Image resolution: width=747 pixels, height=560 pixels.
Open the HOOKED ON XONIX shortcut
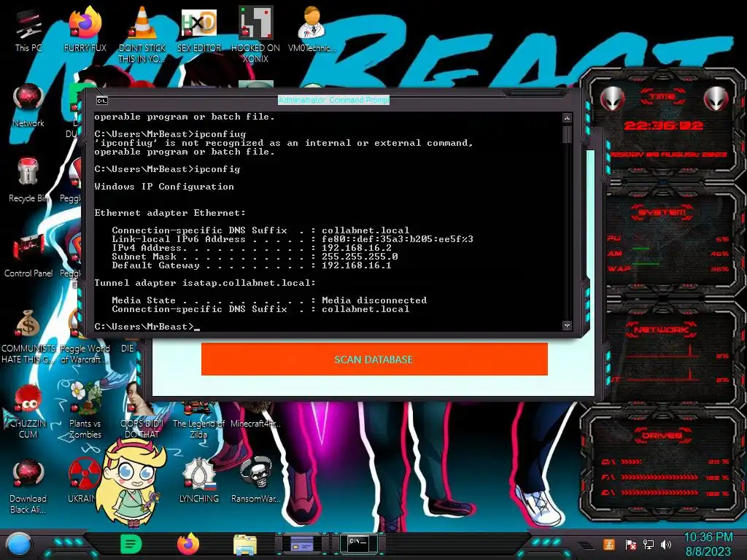tap(255, 34)
